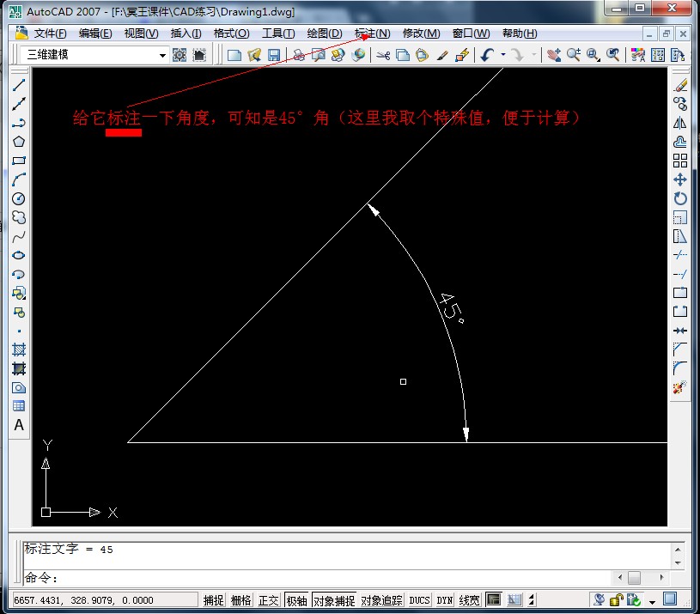Open the 窗口(W) menu

click(x=471, y=33)
